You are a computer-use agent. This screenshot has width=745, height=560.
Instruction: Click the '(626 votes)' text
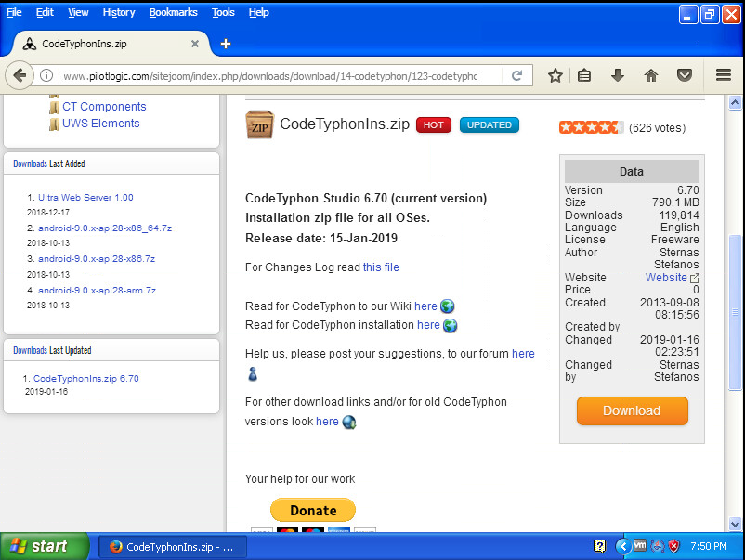coord(657,128)
